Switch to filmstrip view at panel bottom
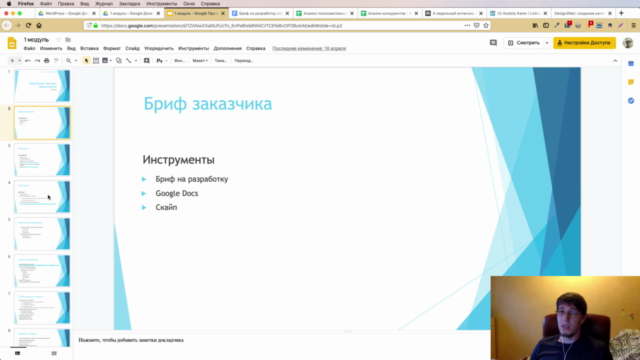The image size is (640, 360). coord(18,353)
